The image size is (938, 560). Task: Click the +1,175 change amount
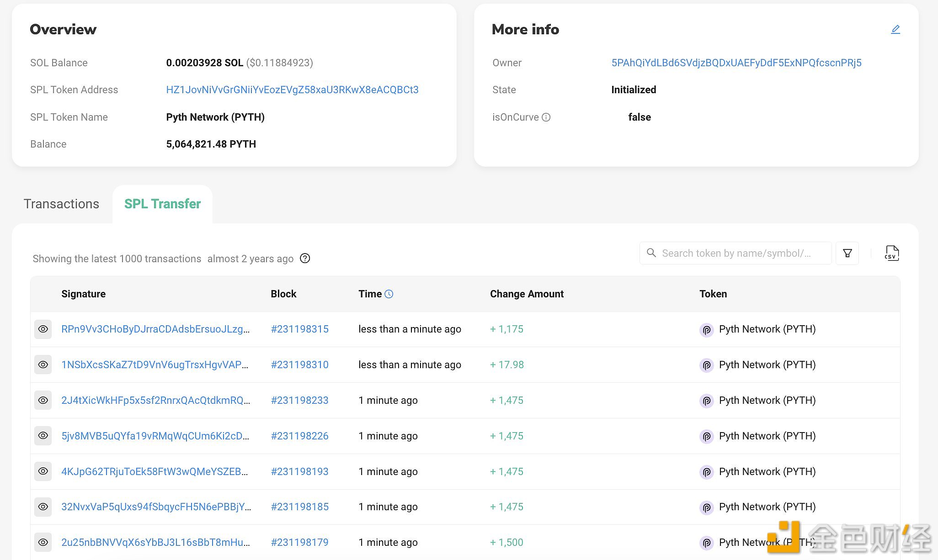[x=506, y=329]
